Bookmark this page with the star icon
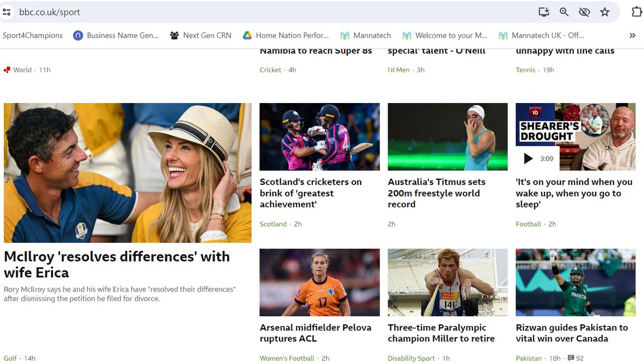 tap(605, 12)
